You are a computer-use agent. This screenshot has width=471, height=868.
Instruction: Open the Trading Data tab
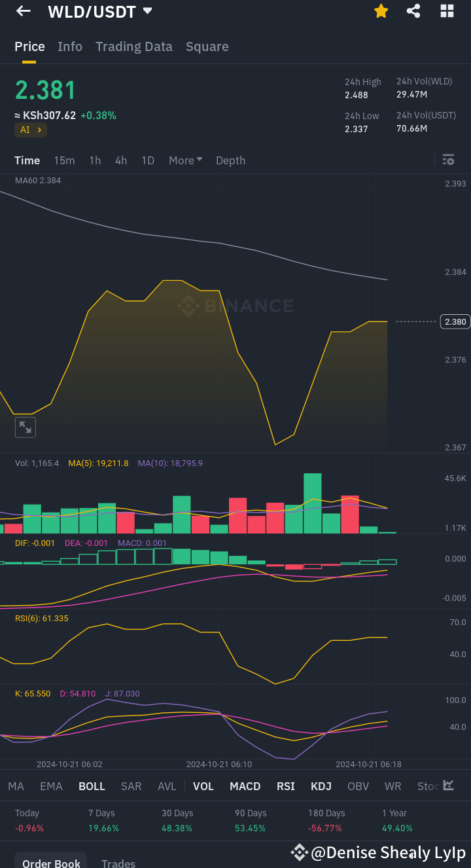(x=134, y=46)
